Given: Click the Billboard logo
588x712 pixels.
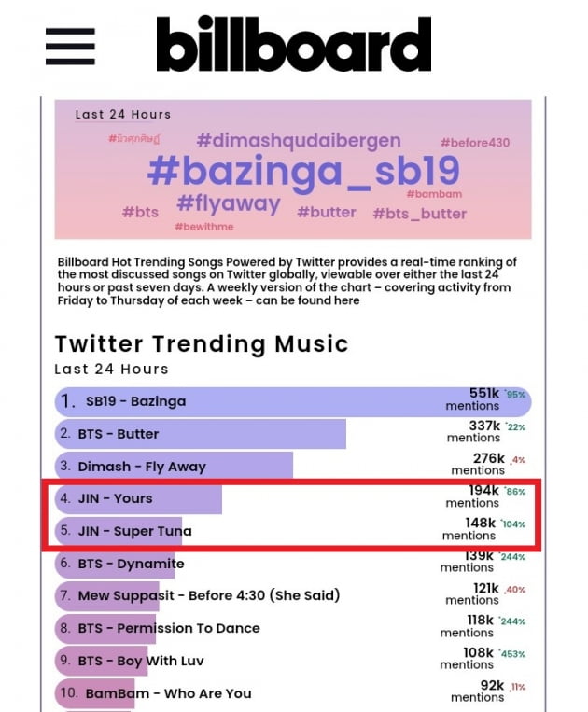Looking at the screenshot, I should 294,44.
